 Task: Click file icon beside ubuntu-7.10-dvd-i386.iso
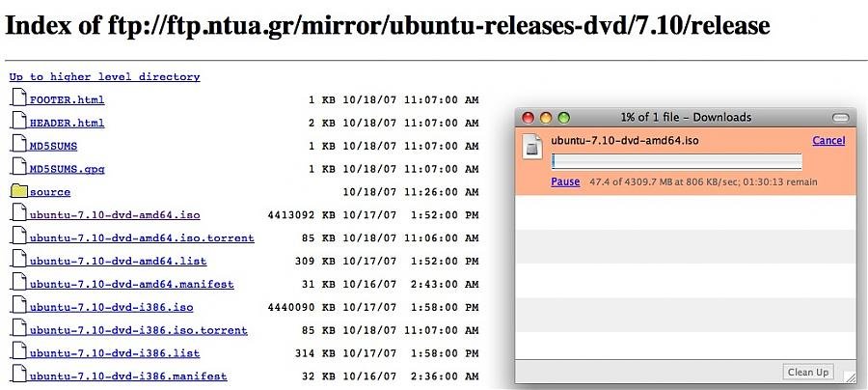(18, 306)
